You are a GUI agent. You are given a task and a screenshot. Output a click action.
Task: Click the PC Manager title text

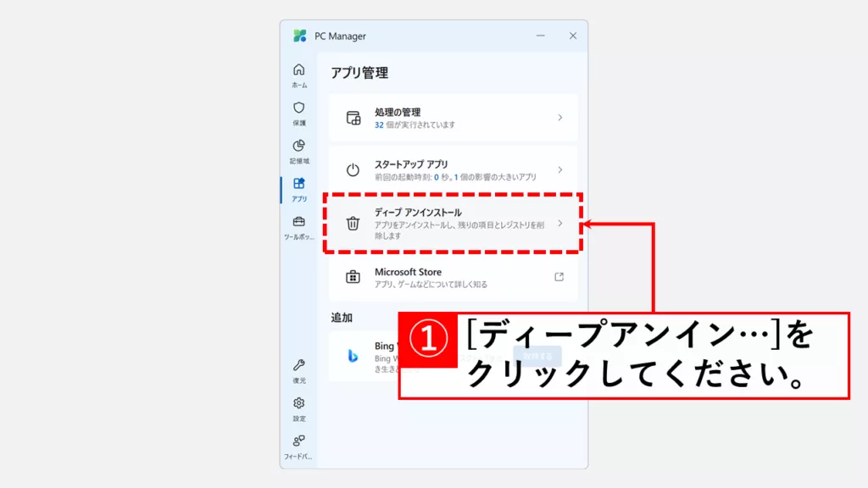pos(341,36)
